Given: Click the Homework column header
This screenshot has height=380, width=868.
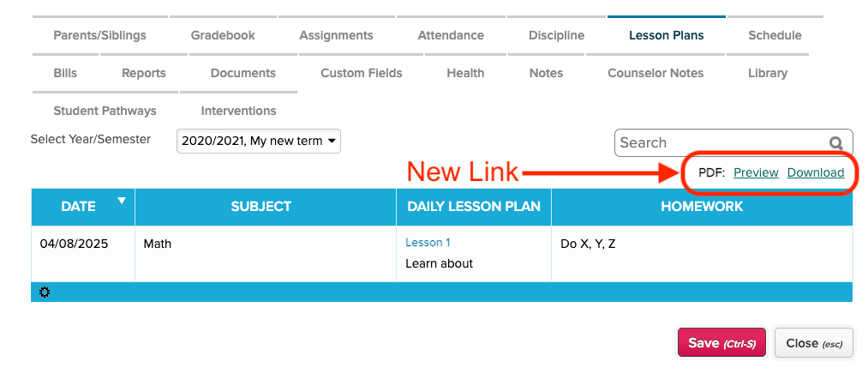Looking at the screenshot, I should coord(701,207).
